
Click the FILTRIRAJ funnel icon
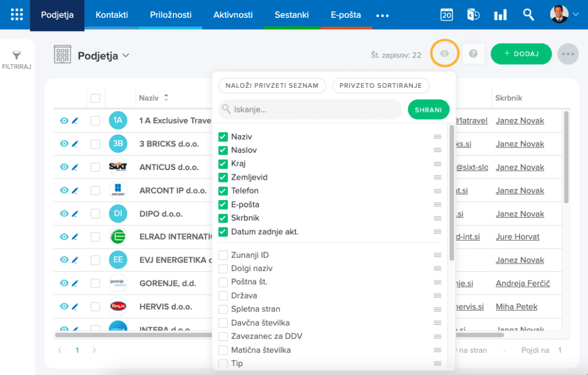[17, 56]
